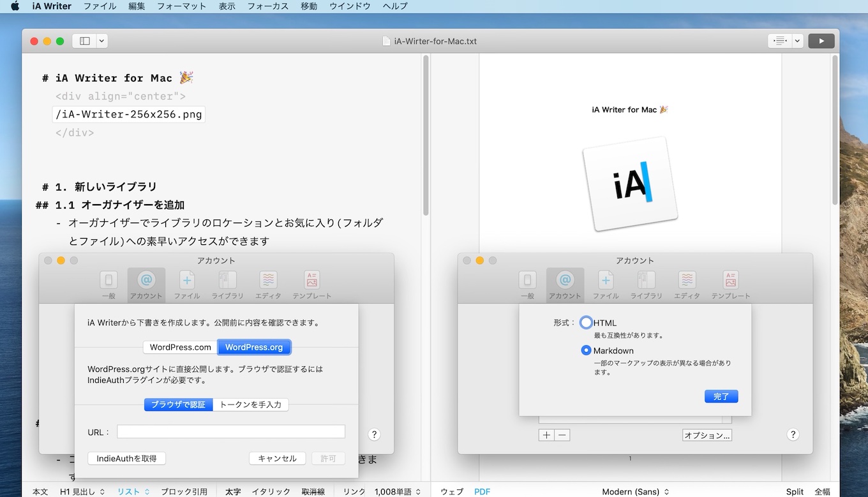Image resolution: width=868 pixels, height=497 pixels.
Task: Open the エディタ settings pane
Action: pyautogui.click(x=268, y=284)
